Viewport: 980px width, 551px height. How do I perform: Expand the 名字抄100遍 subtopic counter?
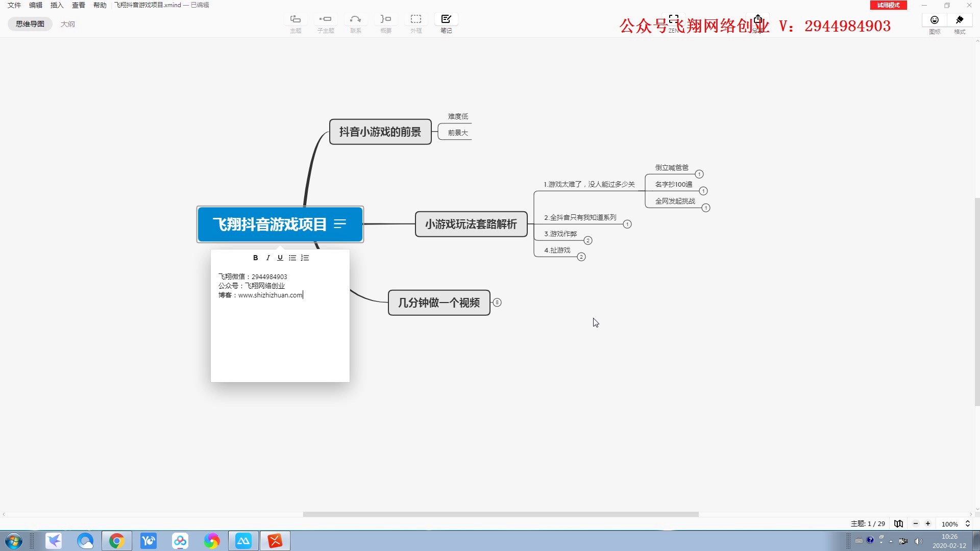pyautogui.click(x=703, y=191)
